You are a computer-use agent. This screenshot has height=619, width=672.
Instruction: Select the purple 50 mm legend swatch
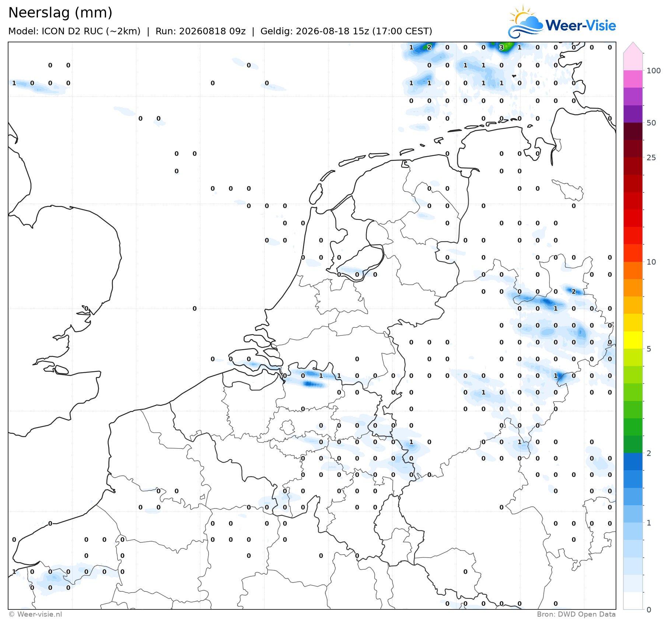[633, 113]
